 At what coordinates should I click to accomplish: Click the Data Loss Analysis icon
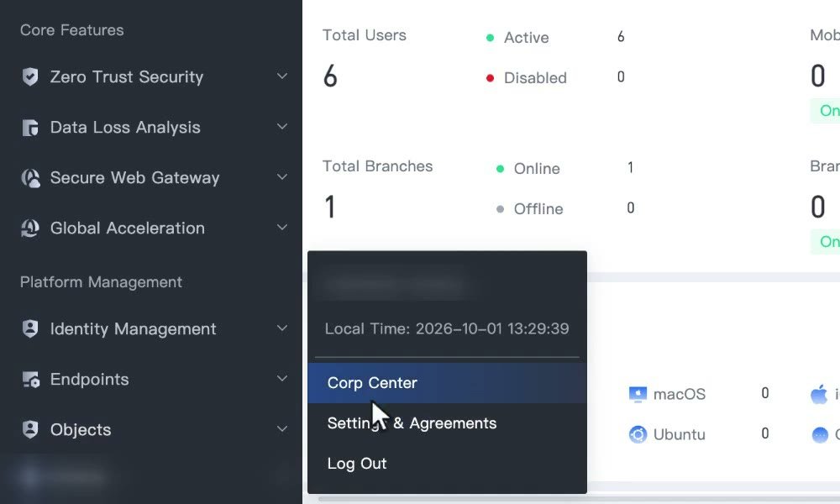[30, 128]
